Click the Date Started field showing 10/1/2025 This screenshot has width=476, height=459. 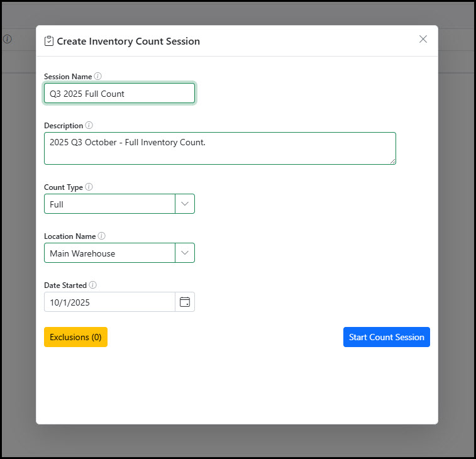click(x=109, y=302)
